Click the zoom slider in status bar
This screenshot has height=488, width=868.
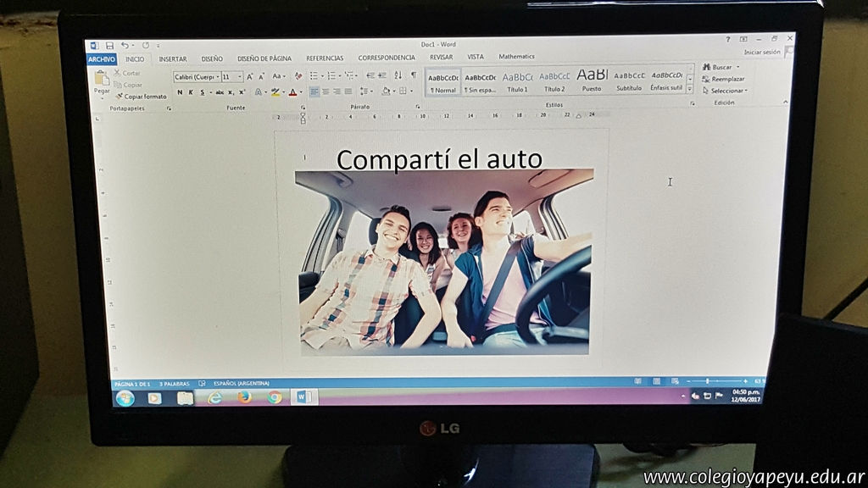[x=707, y=381]
